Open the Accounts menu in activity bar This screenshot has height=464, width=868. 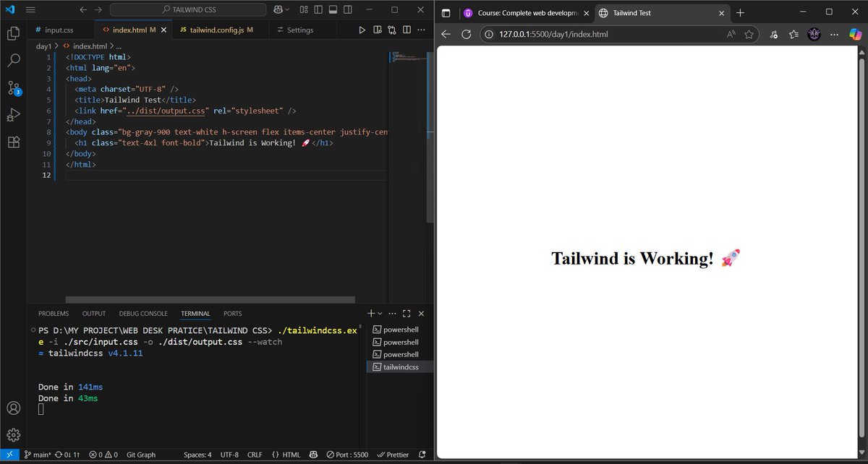[13, 408]
